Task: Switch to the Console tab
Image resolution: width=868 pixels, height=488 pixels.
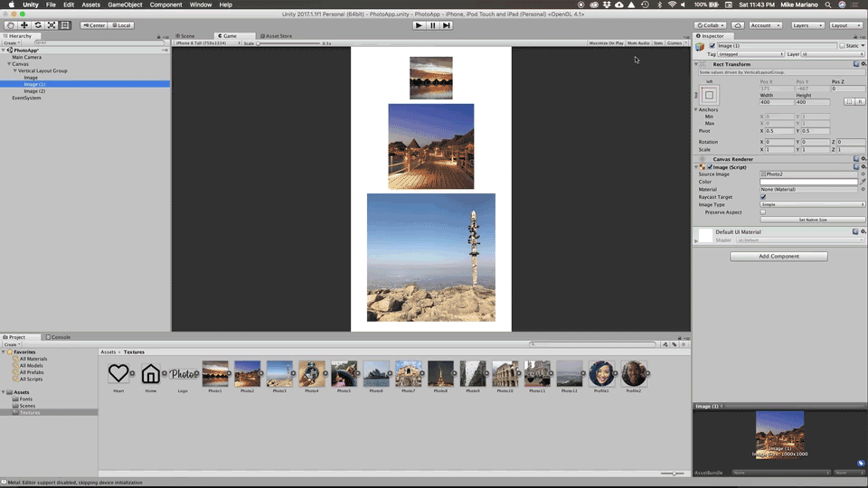Action: click(58, 337)
